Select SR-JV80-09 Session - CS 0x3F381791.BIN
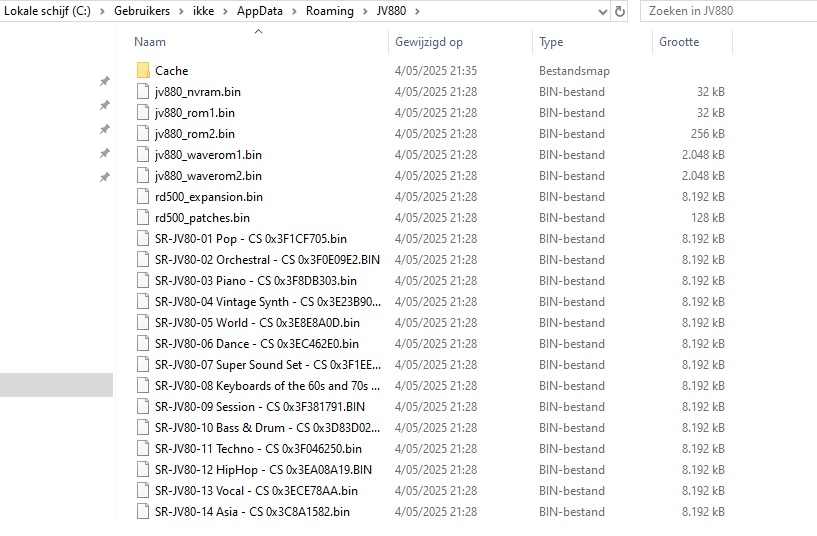The width and height of the screenshot is (817, 536). click(x=260, y=406)
